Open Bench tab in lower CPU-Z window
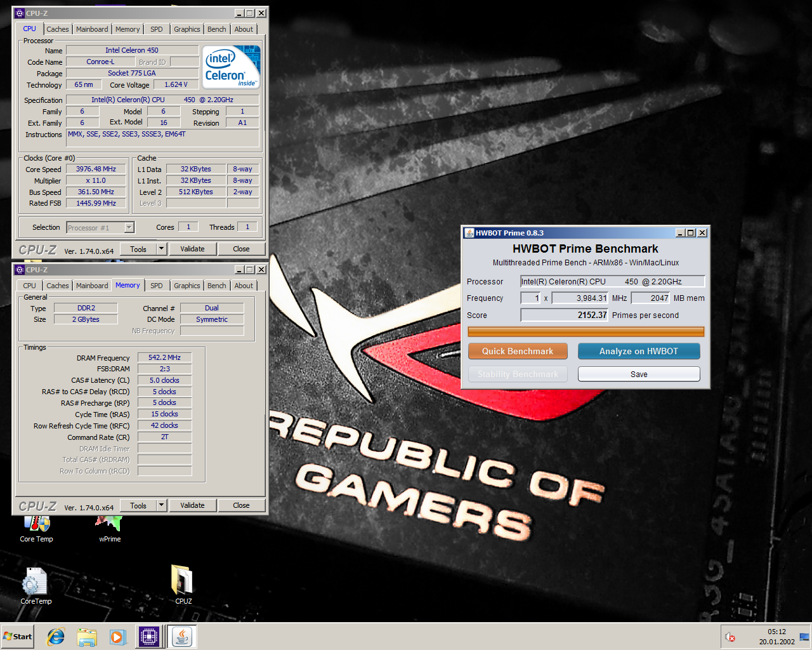 (217, 286)
